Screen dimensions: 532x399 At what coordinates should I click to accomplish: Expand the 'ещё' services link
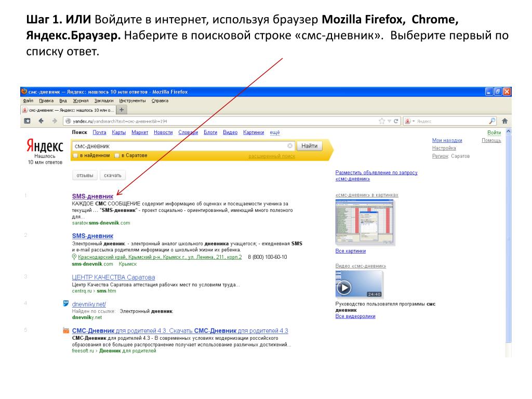pyautogui.click(x=275, y=132)
